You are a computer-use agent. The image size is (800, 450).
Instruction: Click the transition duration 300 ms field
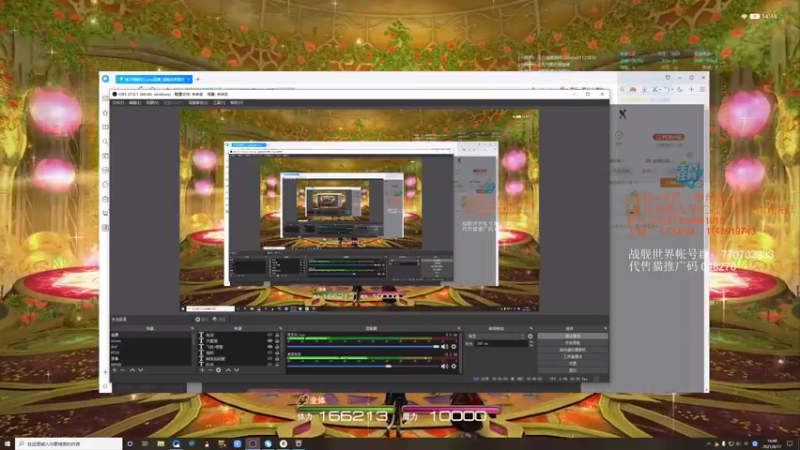(x=501, y=344)
